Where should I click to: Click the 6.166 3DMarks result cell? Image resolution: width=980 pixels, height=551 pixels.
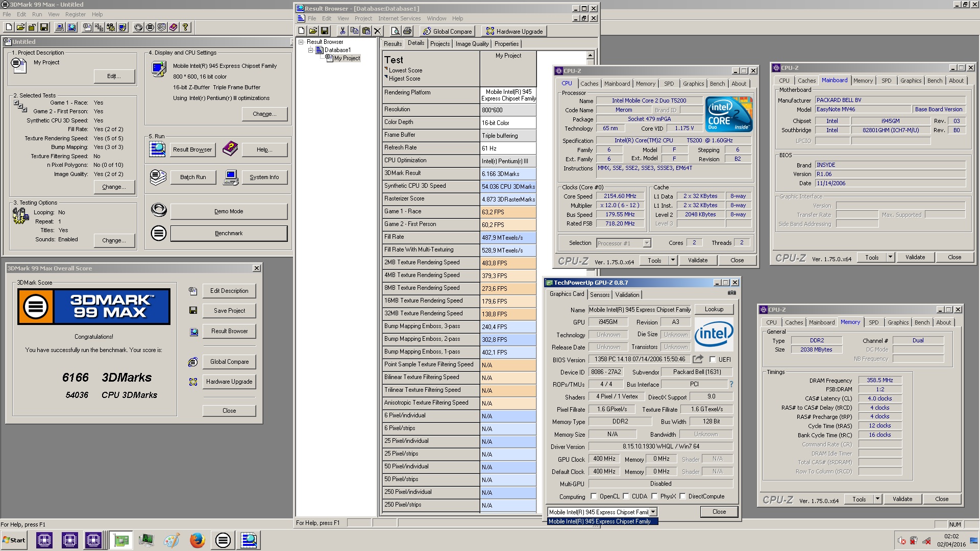click(x=508, y=174)
